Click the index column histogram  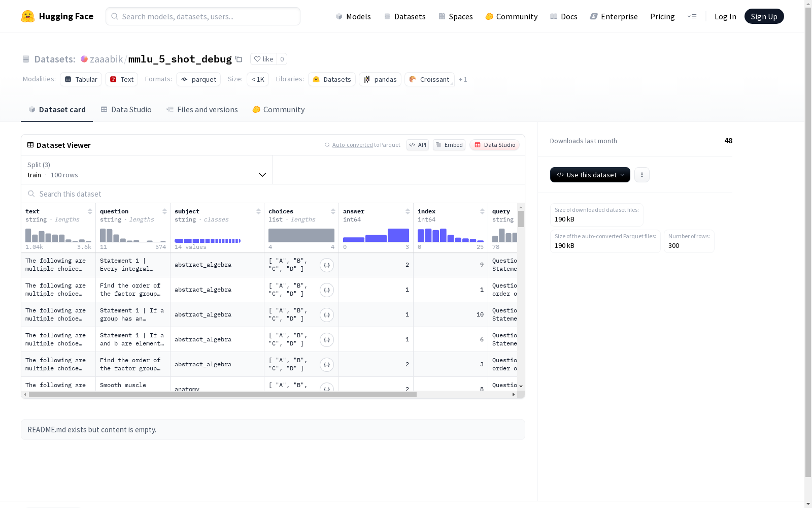(451, 235)
